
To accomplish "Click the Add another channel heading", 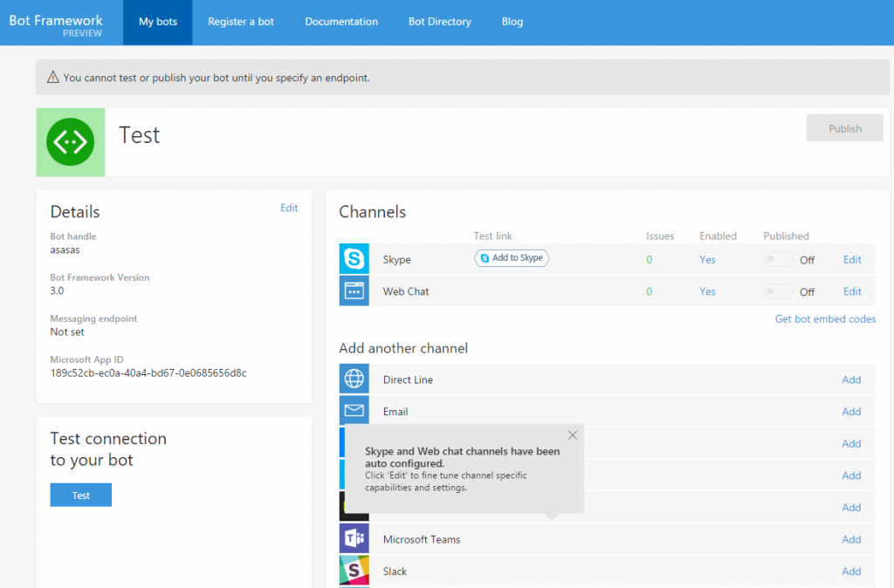I will (x=403, y=348).
